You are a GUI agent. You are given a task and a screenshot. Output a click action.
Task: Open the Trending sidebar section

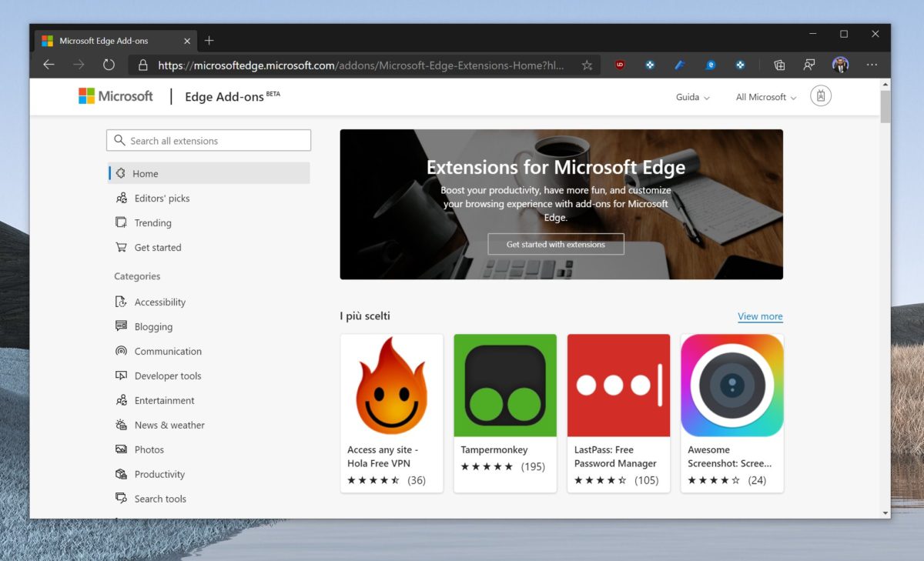[x=122, y=222]
